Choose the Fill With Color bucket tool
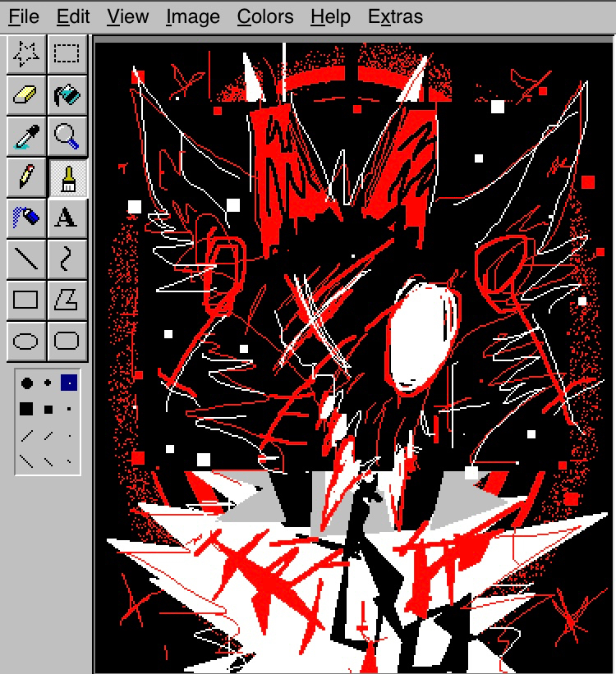The height and width of the screenshot is (674, 616). (67, 95)
